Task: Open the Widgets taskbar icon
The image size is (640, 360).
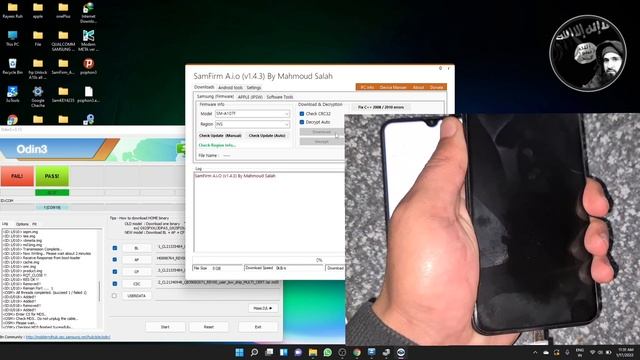Action: tap(284, 352)
